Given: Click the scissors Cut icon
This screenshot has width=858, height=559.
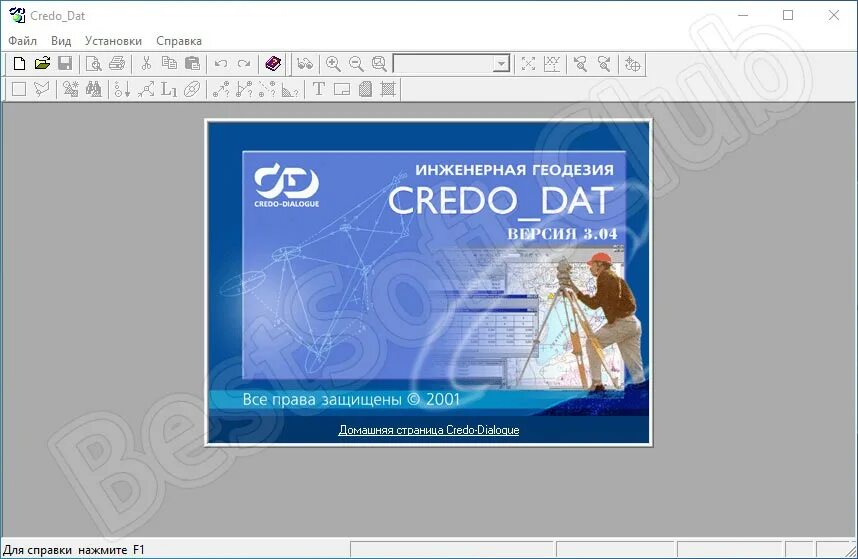Looking at the screenshot, I should click(x=146, y=64).
